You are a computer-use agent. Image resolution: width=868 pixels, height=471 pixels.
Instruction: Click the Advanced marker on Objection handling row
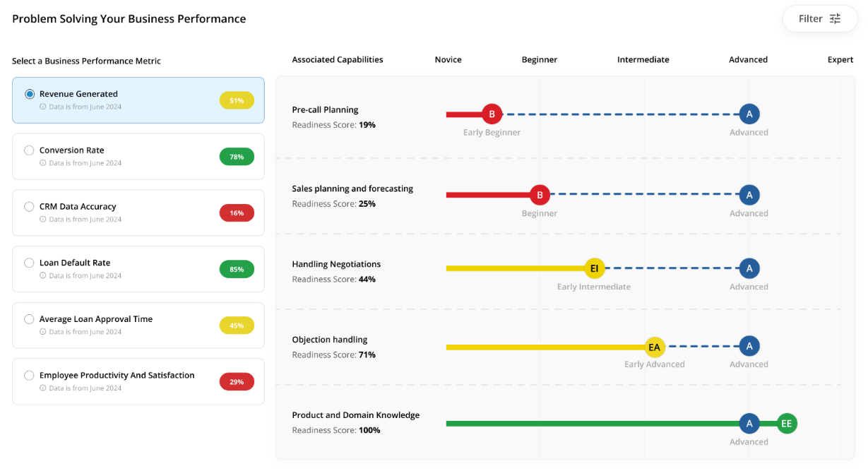[x=749, y=347]
